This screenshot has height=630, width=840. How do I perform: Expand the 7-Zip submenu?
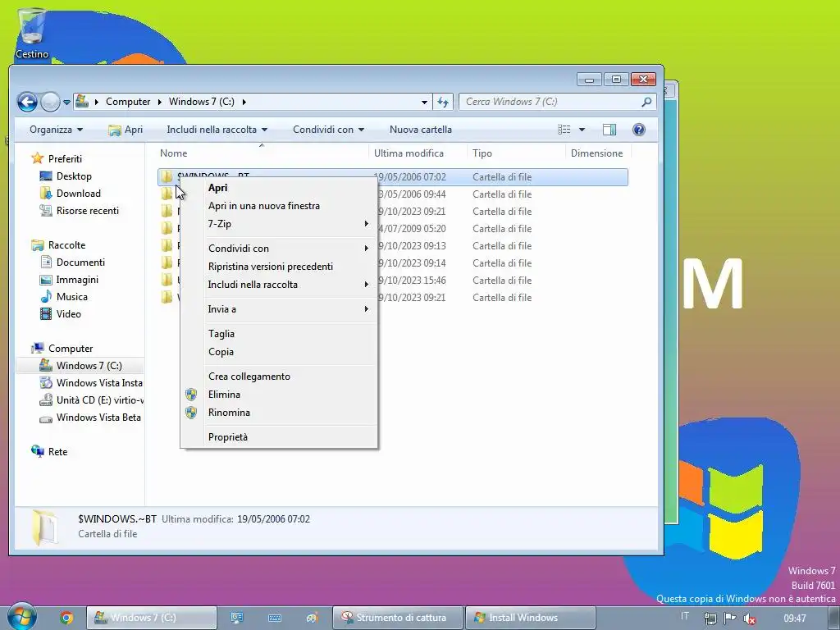click(279, 224)
